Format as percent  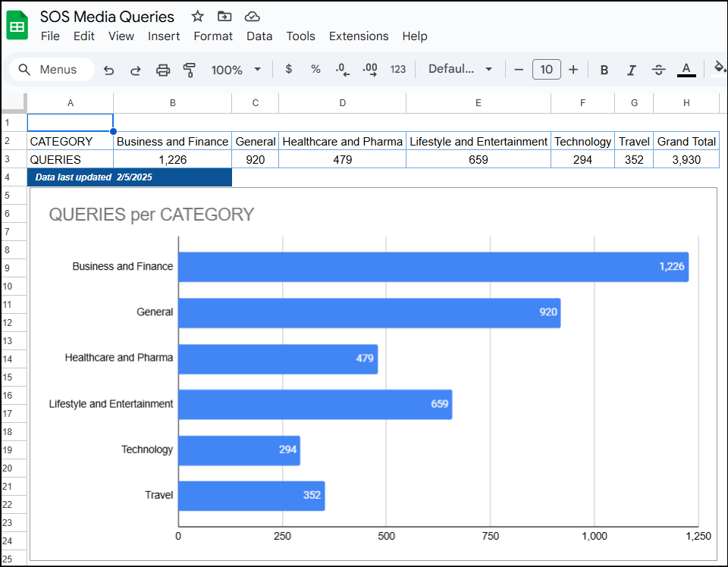(x=315, y=69)
